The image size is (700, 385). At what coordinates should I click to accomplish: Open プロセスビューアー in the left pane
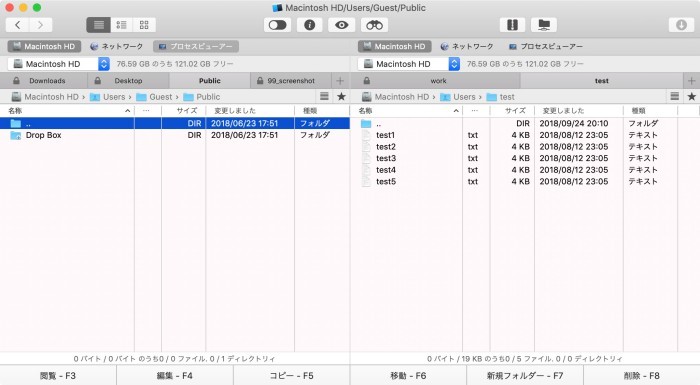196,46
